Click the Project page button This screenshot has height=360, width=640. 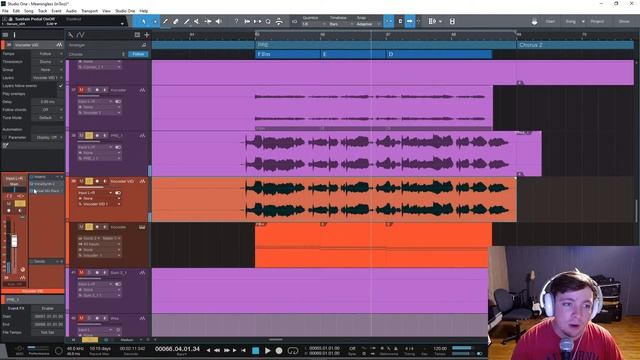point(597,22)
